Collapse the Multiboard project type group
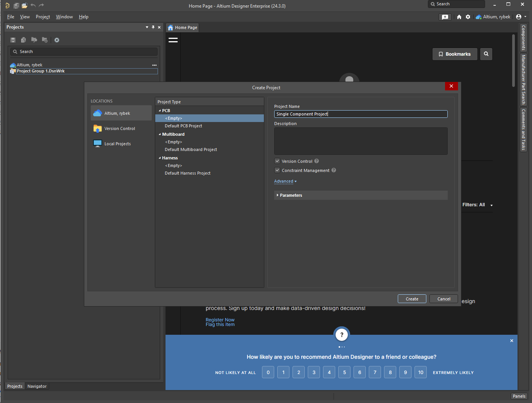This screenshot has width=532, height=403. 160,134
